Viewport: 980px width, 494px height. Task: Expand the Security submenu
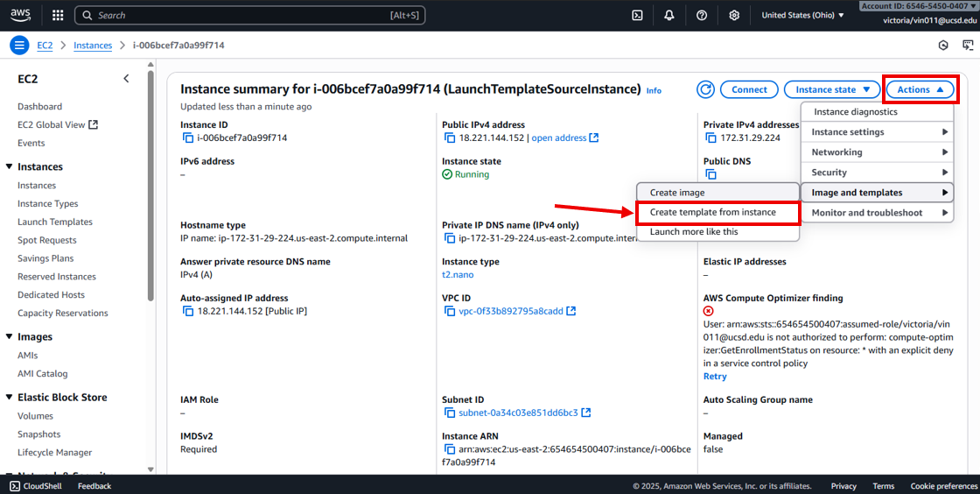click(878, 172)
